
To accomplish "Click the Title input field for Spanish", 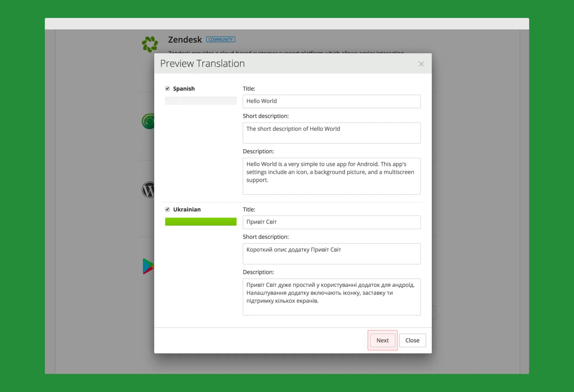I will (332, 101).
